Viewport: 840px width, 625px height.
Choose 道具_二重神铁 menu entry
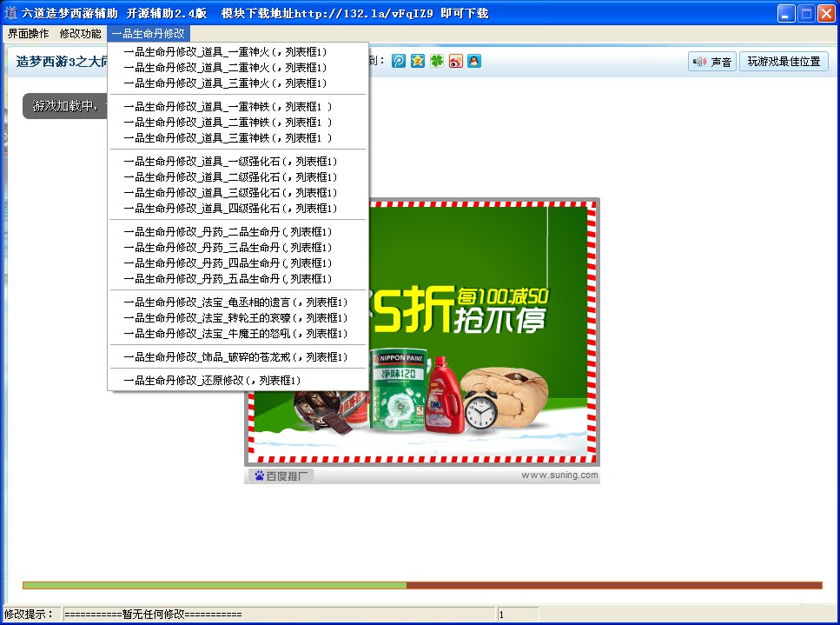click(x=238, y=123)
